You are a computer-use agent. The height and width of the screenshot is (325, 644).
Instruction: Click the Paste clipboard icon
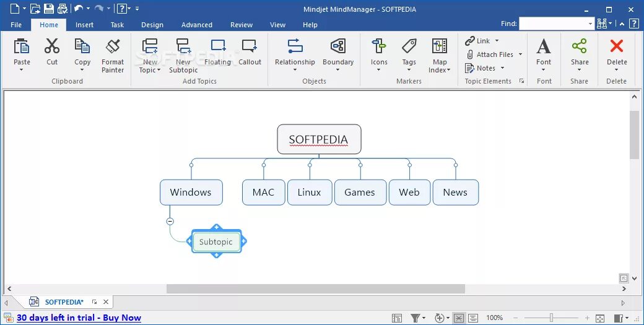click(x=21, y=46)
